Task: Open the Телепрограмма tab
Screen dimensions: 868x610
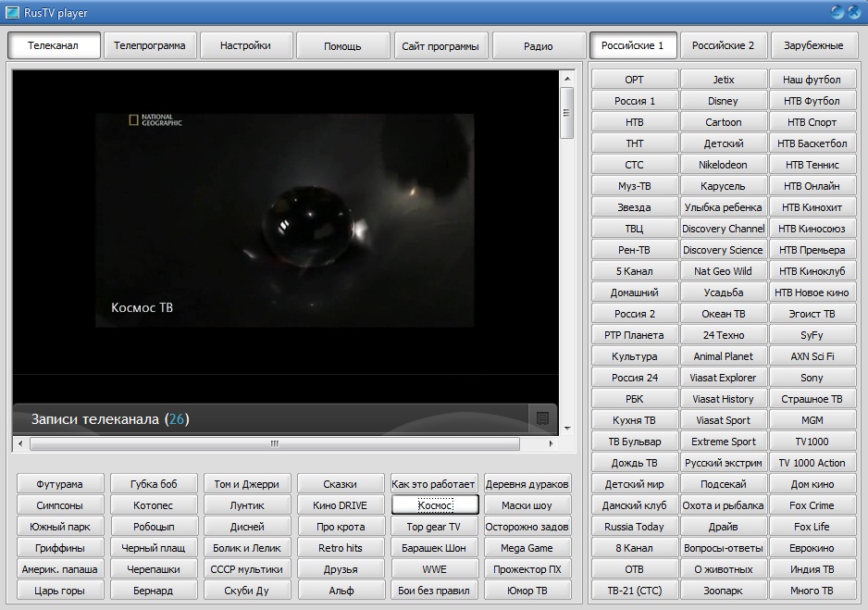Action: pos(150,45)
